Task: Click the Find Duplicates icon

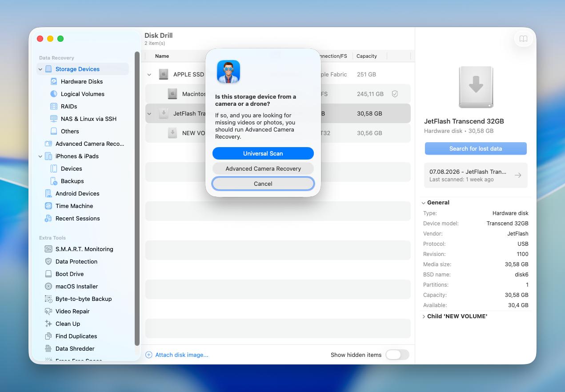Action: (48, 336)
